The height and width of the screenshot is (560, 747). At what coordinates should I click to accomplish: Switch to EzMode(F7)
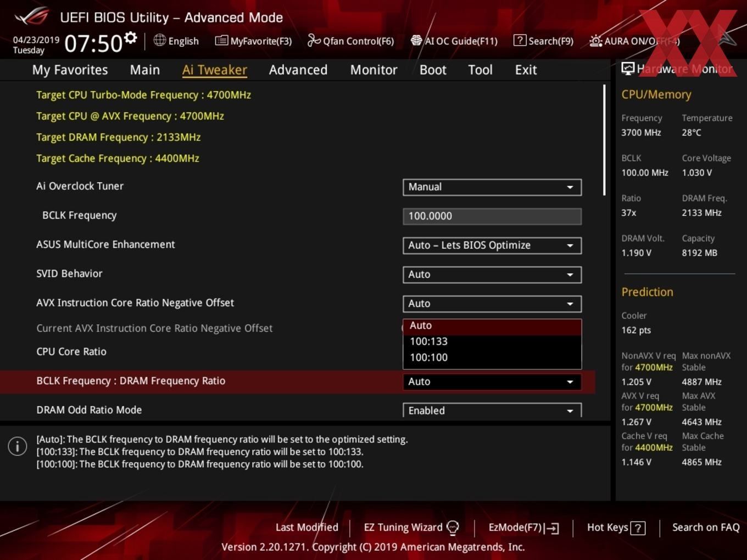coord(523,528)
